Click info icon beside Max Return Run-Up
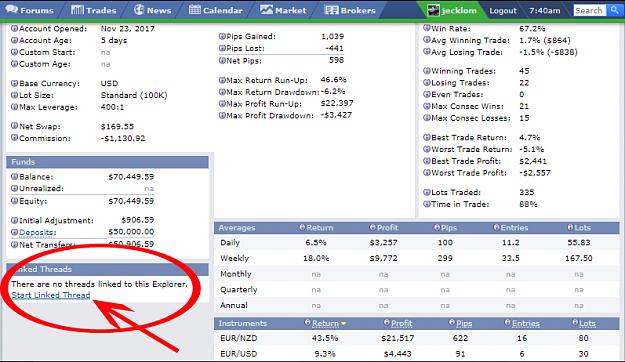Screen dimensions: 625x362 (222, 80)
